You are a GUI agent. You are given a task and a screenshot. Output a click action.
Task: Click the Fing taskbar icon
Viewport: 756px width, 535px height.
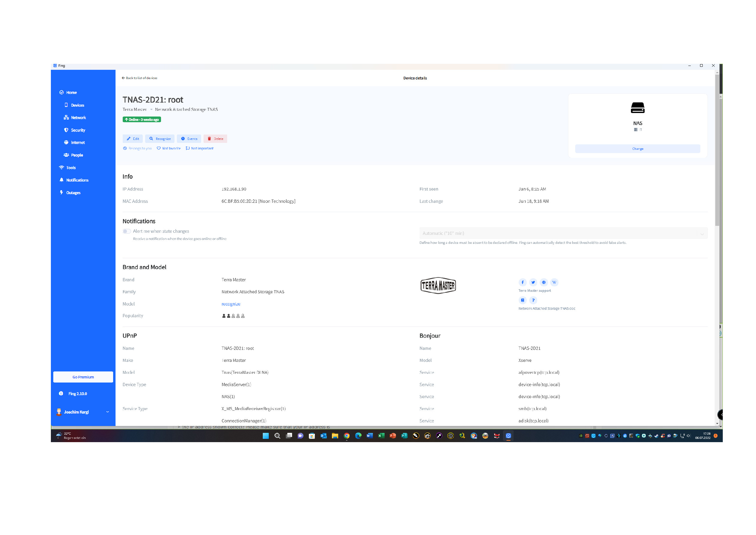(x=508, y=436)
